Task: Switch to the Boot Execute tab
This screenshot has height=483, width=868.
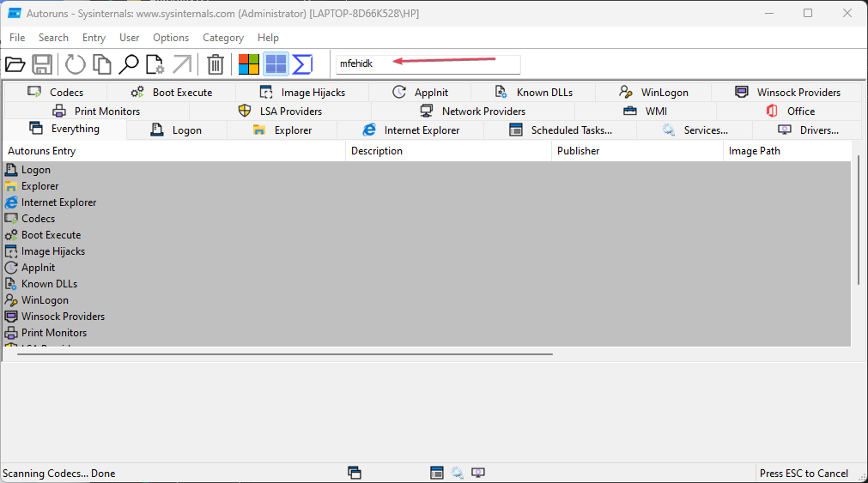Action: [171, 93]
